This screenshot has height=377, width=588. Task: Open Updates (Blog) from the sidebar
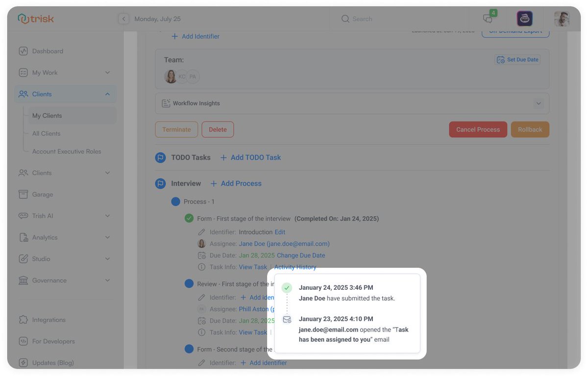[x=54, y=362]
